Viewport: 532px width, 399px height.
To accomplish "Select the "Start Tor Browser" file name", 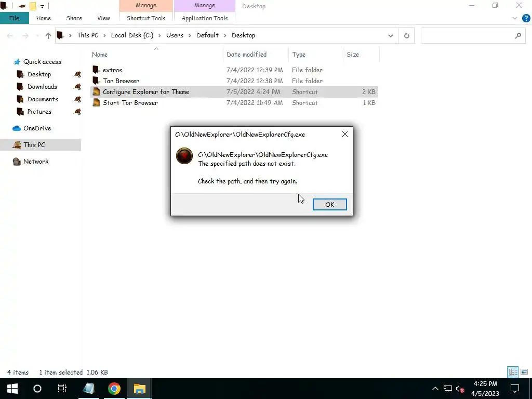I will (130, 103).
